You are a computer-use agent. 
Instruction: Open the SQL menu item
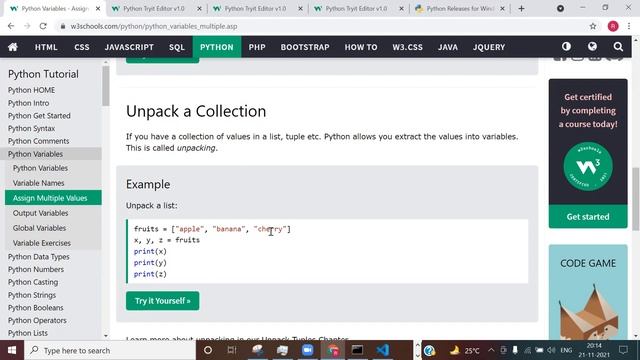coord(177,47)
